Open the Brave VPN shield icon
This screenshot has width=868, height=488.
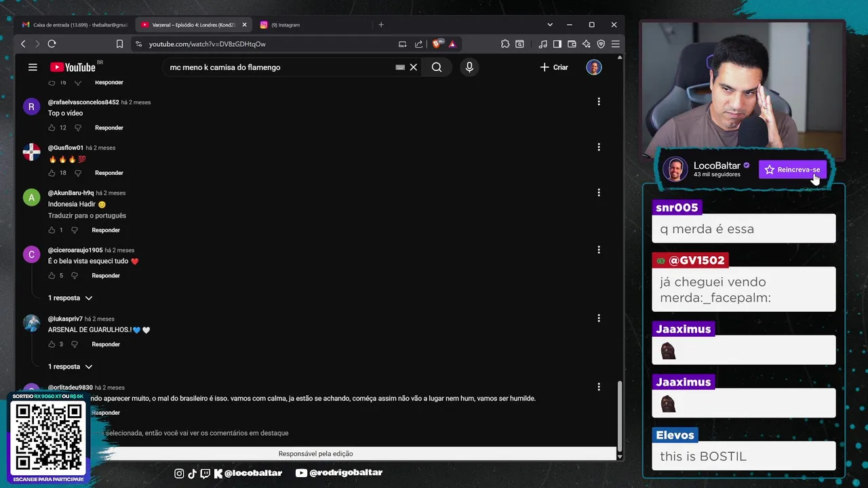click(601, 44)
